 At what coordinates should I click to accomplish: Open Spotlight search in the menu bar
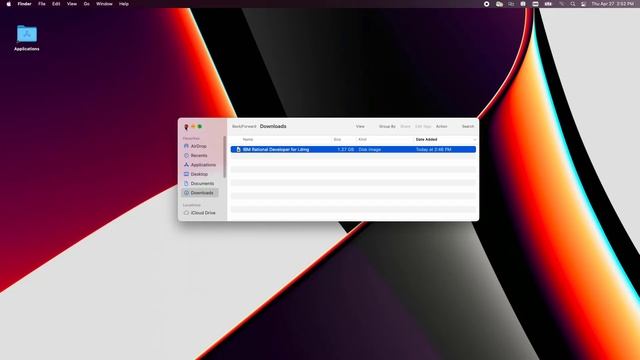pyautogui.click(x=573, y=4)
